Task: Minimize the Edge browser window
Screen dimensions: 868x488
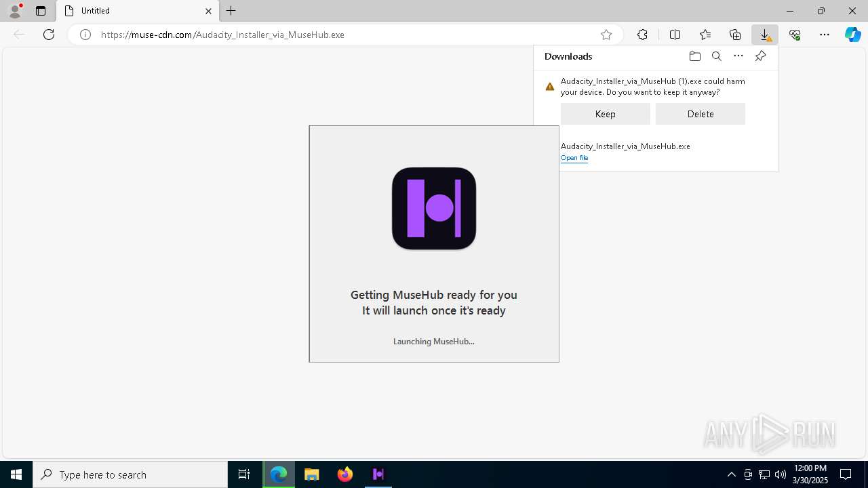Action: pyautogui.click(x=790, y=11)
